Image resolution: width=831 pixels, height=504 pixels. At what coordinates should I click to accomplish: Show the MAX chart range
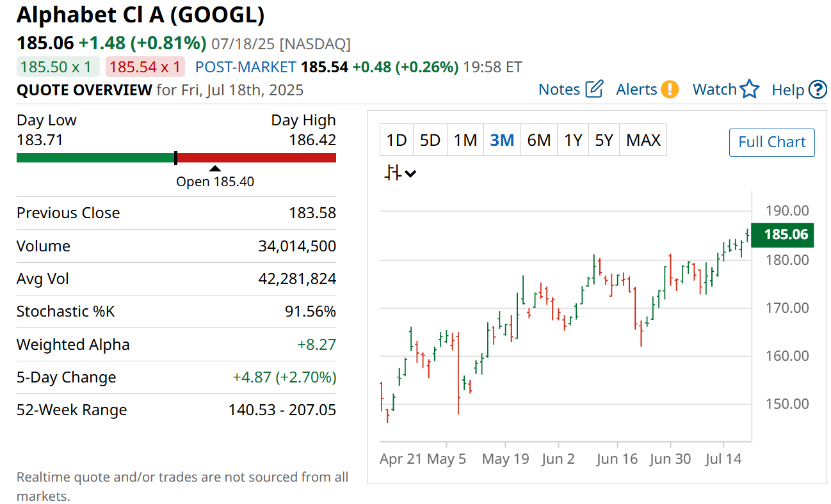[x=643, y=140]
